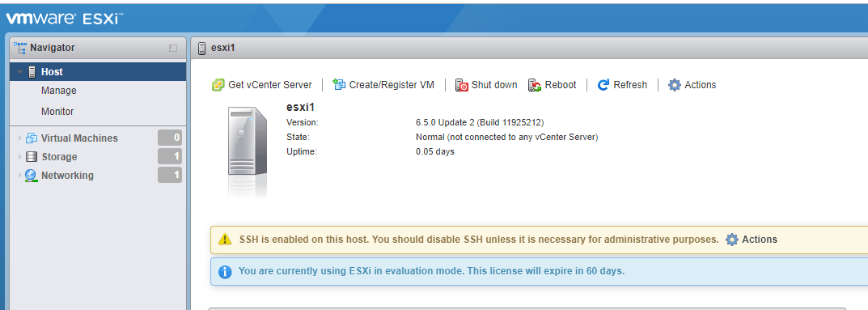
Task: Click the Host server icon in Navigator
Action: point(32,72)
